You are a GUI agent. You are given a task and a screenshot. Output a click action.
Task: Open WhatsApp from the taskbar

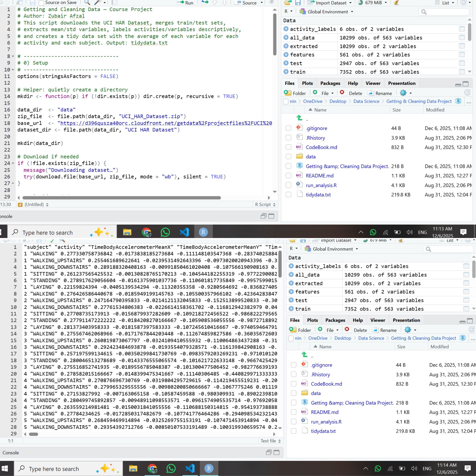click(165, 232)
